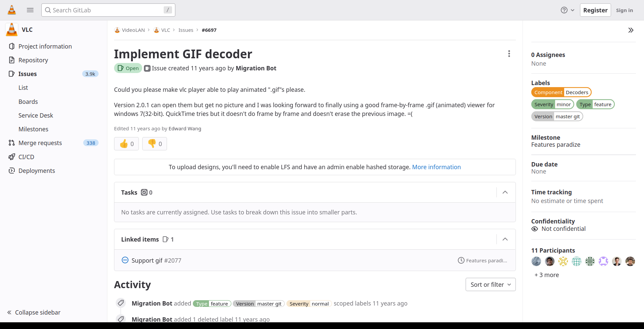Collapse the Tasks section
The width and height of the screenshot is (644, 329).
505,192
